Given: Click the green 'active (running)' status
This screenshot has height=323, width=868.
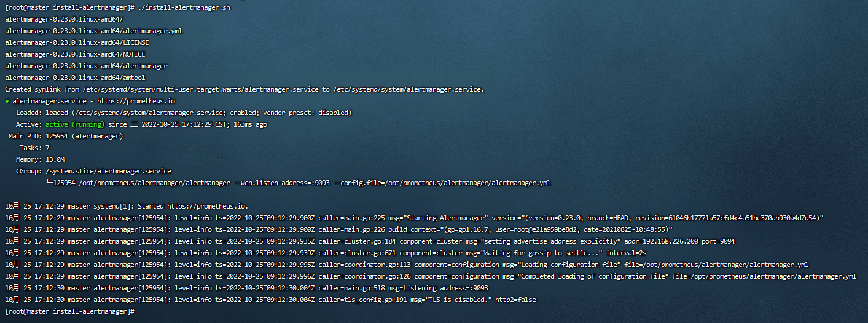Looking at the screenshot, I should [x=75, y=124].
